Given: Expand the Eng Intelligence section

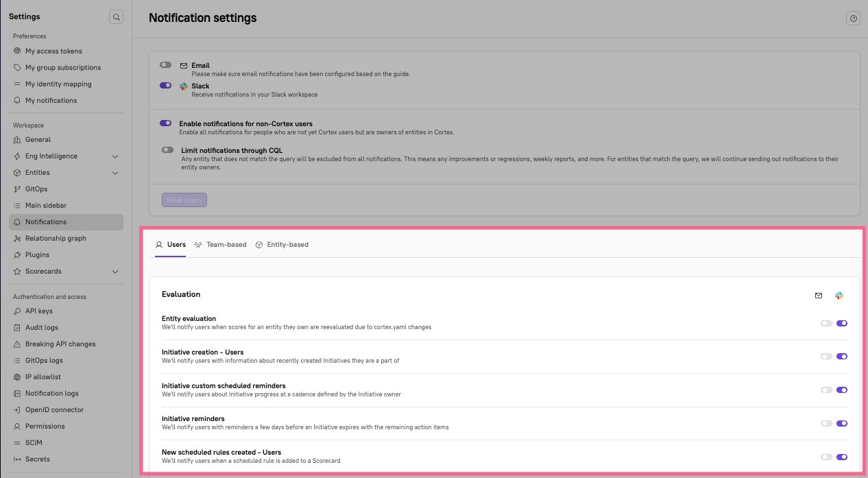Looking at the screenshot, I should coord(115,156).
